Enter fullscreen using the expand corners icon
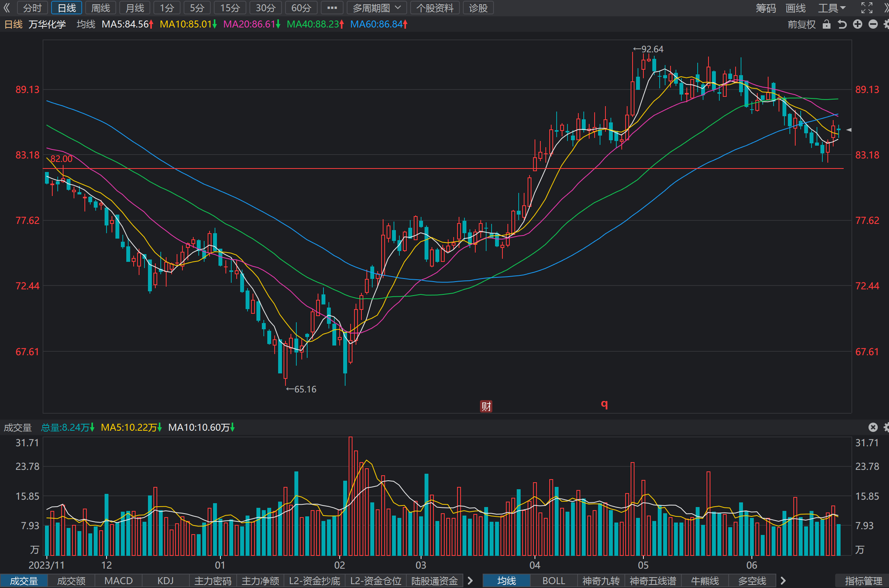 [867, 8]
